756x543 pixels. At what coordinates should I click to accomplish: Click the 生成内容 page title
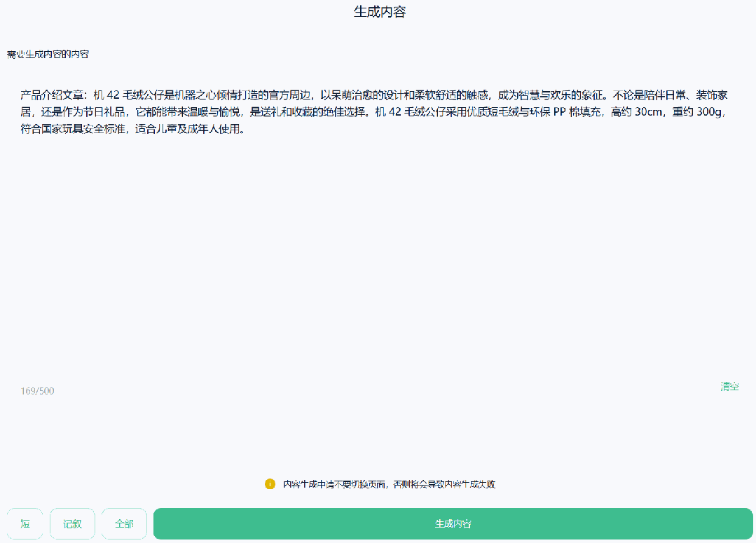point(378,13)
